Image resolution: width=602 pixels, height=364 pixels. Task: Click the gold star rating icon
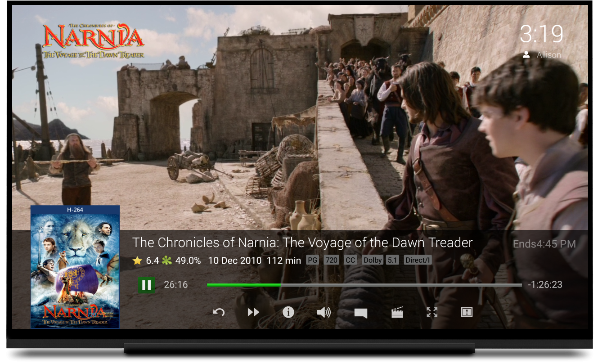(138, 260)
